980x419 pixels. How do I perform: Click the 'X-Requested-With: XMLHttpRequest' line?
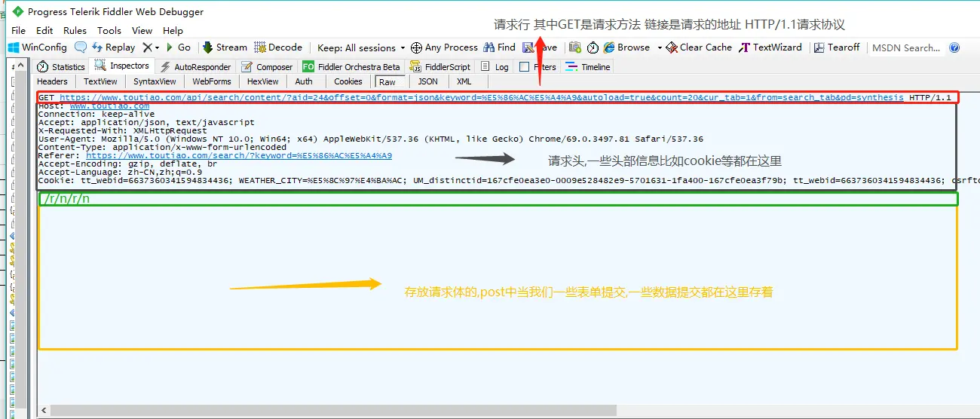pyautogui.click(x=122, y=131)
